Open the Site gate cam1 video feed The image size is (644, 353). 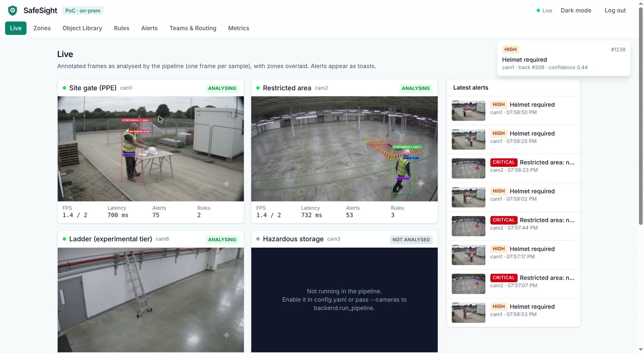click(151, 149)
